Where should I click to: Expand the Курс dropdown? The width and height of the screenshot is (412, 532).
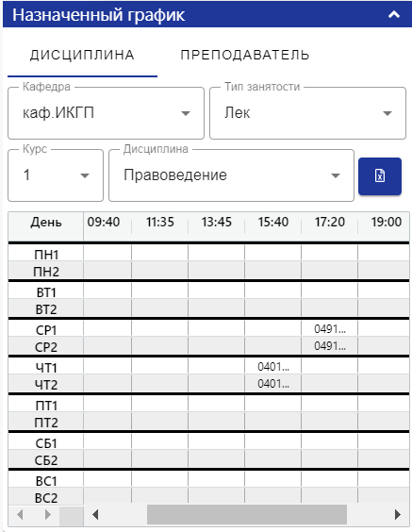tap(56, 175)
